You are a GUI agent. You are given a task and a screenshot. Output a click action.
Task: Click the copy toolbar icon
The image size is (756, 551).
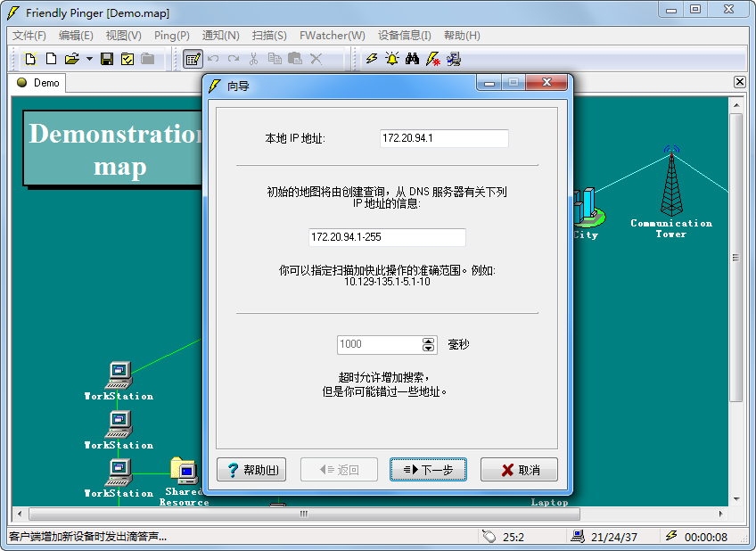coord(275,59)
